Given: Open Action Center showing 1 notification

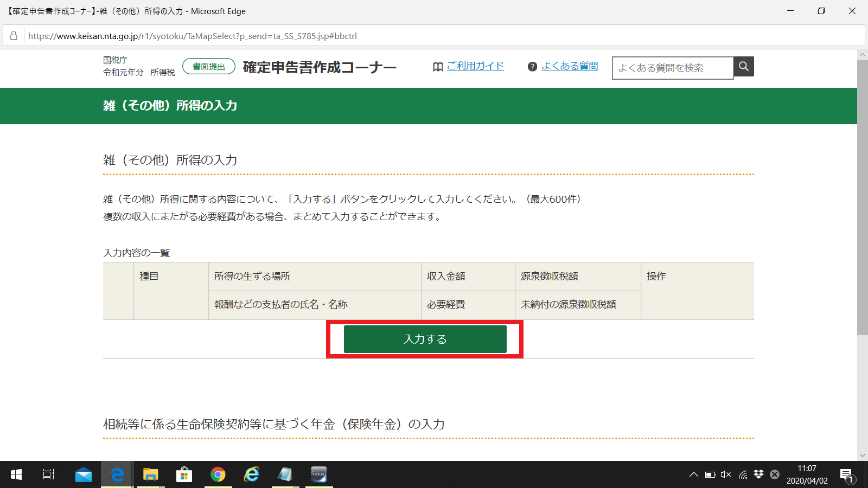Looking at the screenshot, I should (x=846, y=474).
